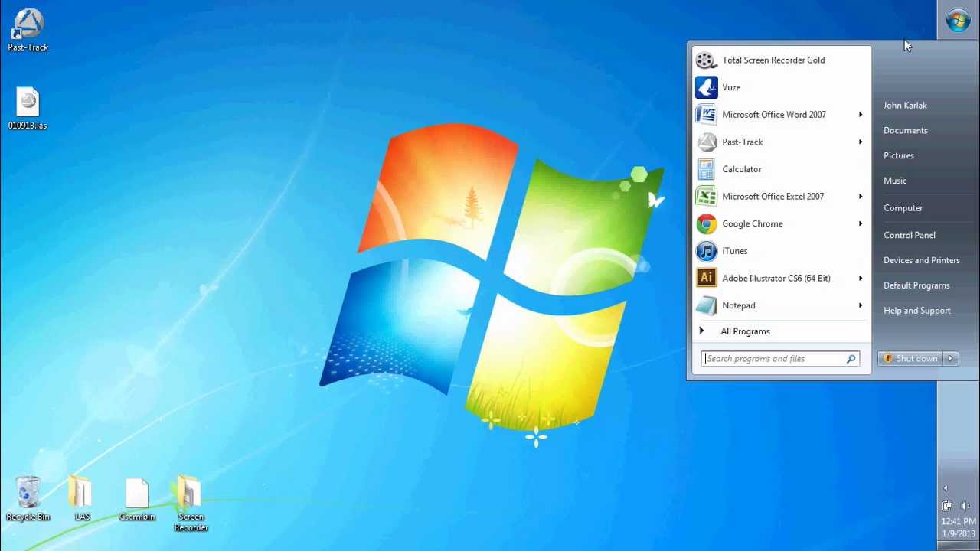The height and width of the screenshot is (551, 980).
Task: Expand Notepad jump list arrow
Action: 861,306
